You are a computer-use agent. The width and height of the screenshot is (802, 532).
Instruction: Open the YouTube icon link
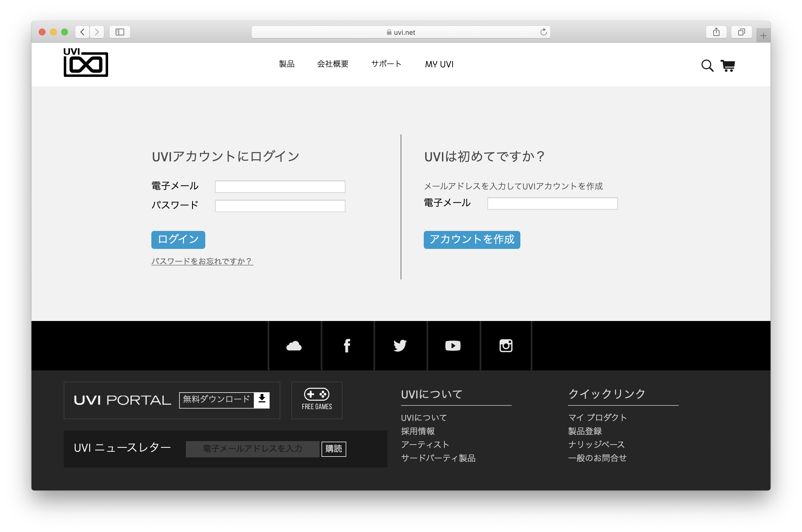point(453,346)
